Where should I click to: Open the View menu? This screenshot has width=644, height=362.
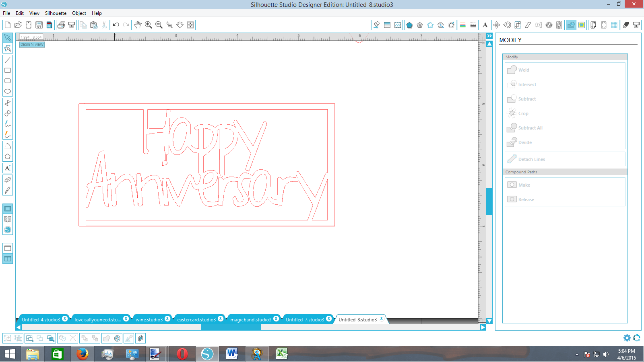pos(34,13)
